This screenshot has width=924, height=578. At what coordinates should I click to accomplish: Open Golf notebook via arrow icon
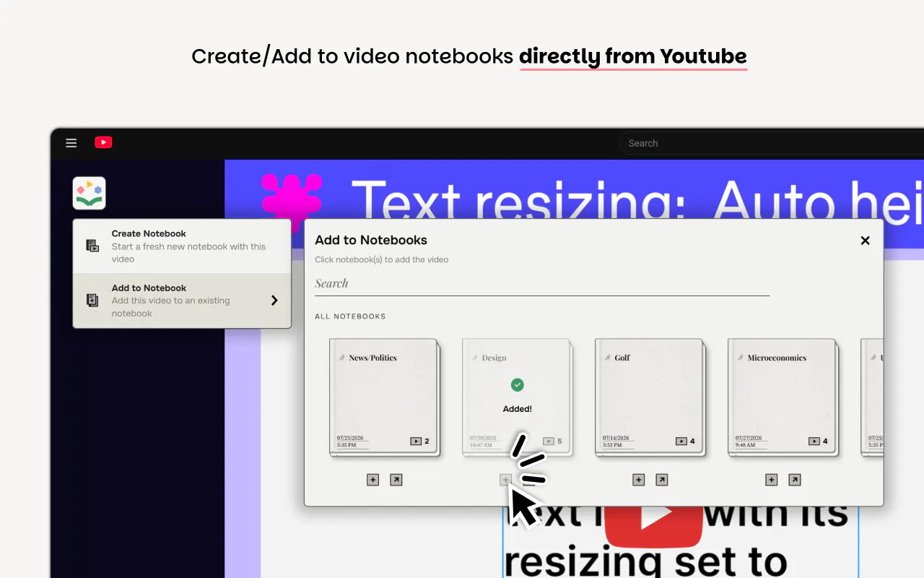661,480
